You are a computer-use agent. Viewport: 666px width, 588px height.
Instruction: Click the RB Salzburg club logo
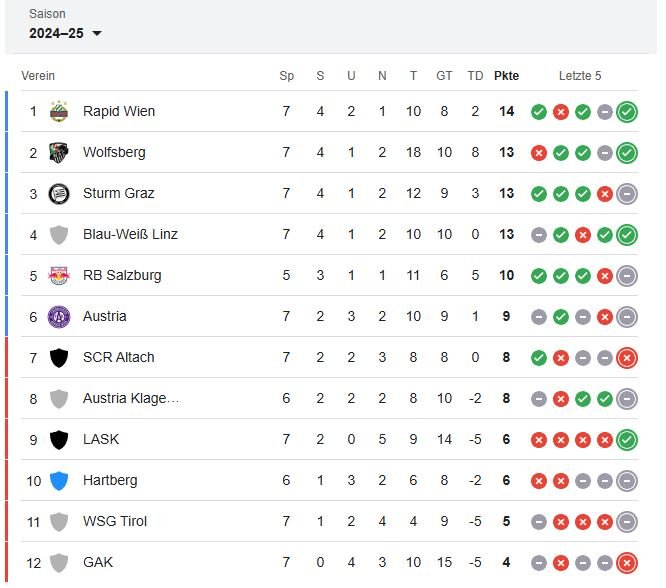(x=59, y=276)
